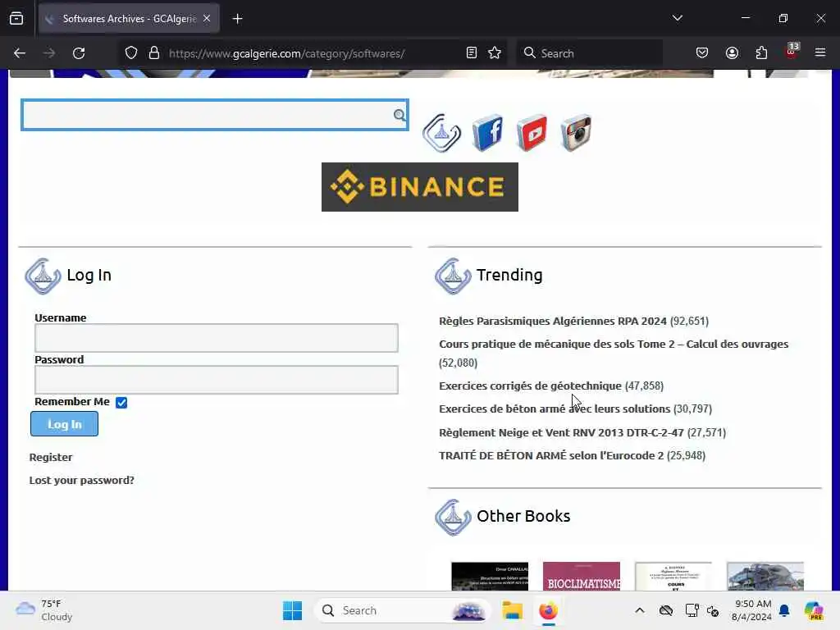
Task: Open the tracking protection shield
Action: [x=131, y=53]
